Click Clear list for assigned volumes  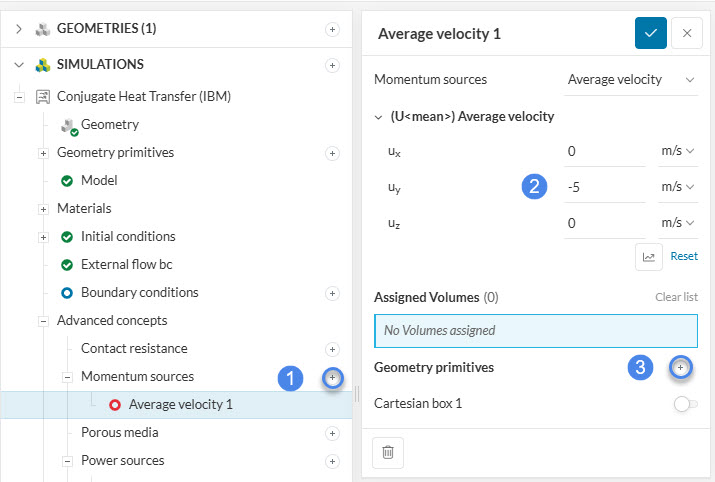pos(676,297)
